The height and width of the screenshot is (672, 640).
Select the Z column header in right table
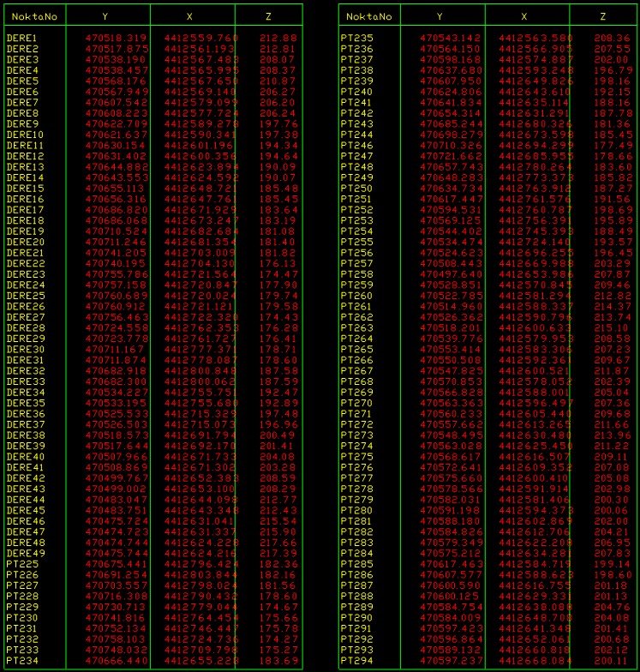click(x=602, y=16)
